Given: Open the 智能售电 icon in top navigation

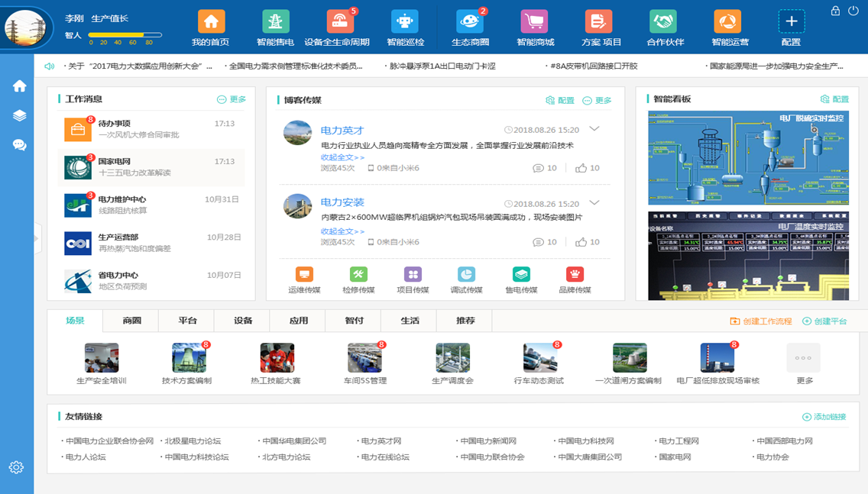Looking at the screenshot, I should click(275, 22).
